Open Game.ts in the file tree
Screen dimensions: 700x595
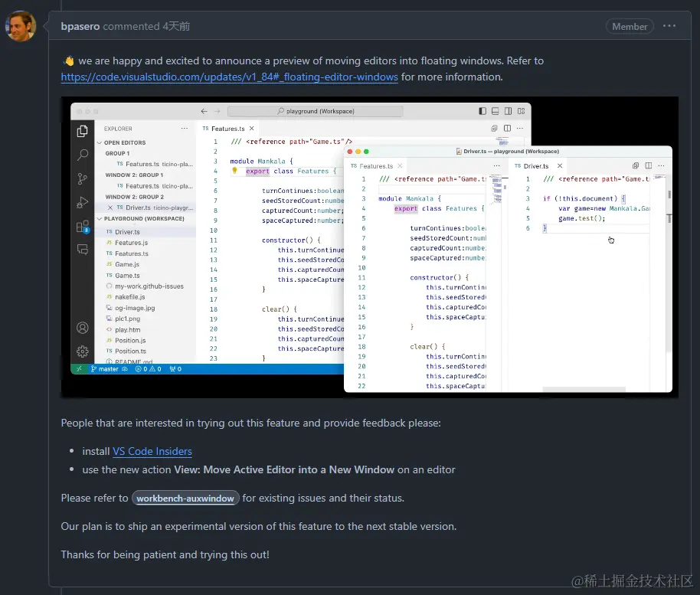coord(146,276)
